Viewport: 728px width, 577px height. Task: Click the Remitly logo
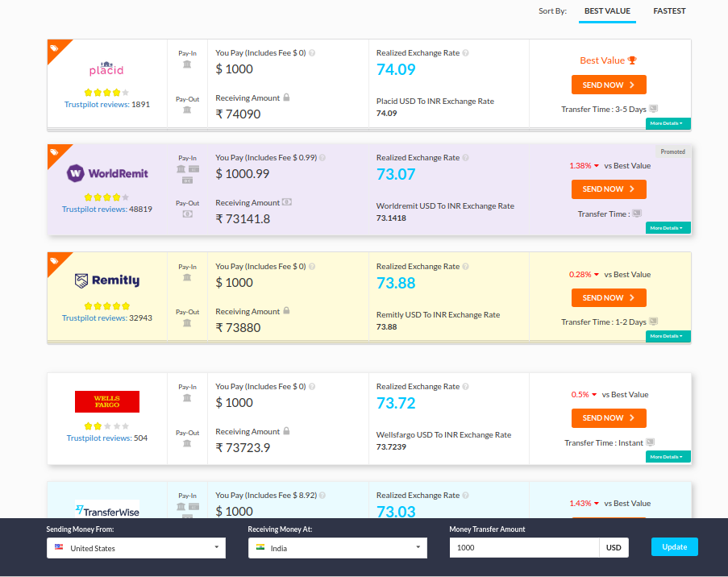tap(107, 280)
